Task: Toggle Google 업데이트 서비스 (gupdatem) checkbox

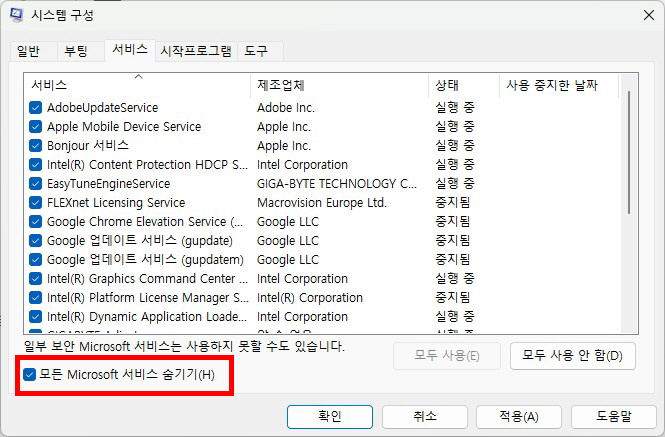Action: (36, 260)
